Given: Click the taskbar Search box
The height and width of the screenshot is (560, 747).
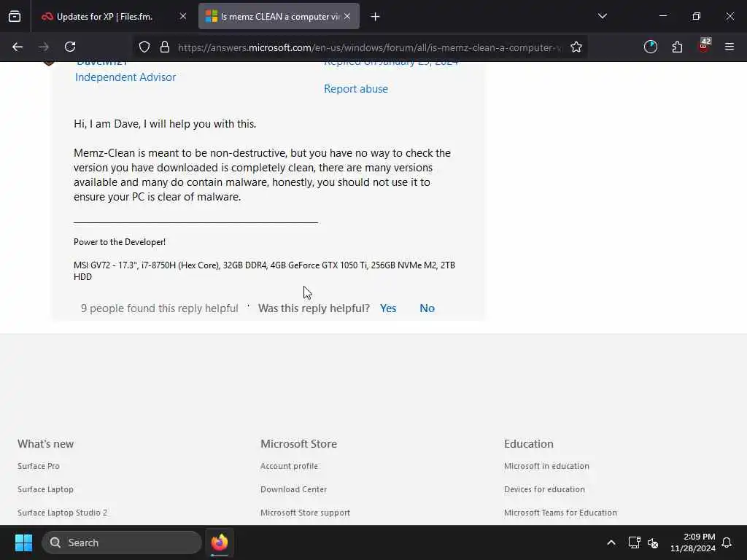Looking at the screenshot, I should click(122, 542).
